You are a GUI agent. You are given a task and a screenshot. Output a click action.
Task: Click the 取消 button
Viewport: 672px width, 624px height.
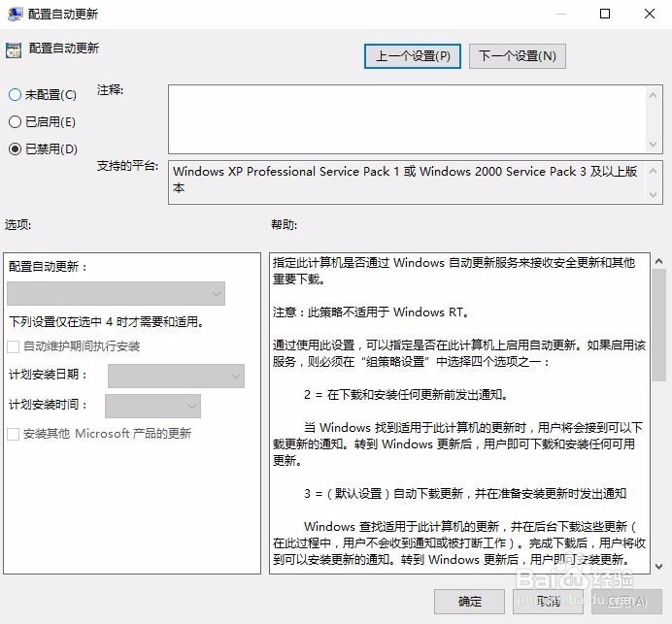(x=548, y=602)
